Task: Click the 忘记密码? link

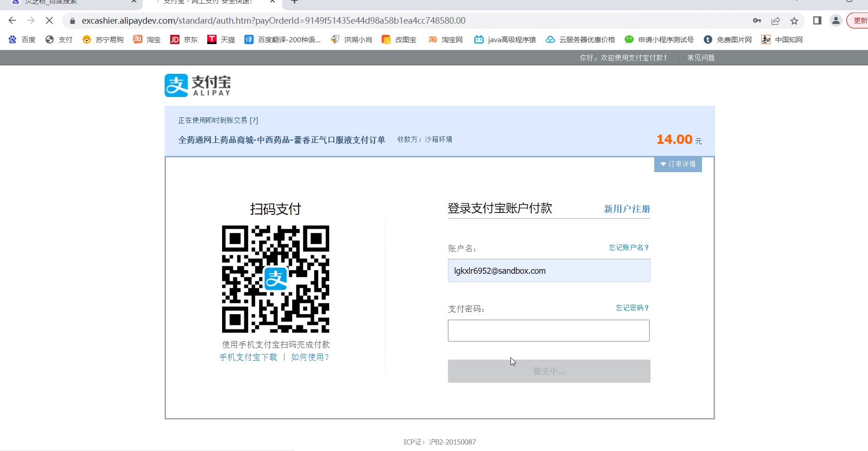Action: click(632, 308)
